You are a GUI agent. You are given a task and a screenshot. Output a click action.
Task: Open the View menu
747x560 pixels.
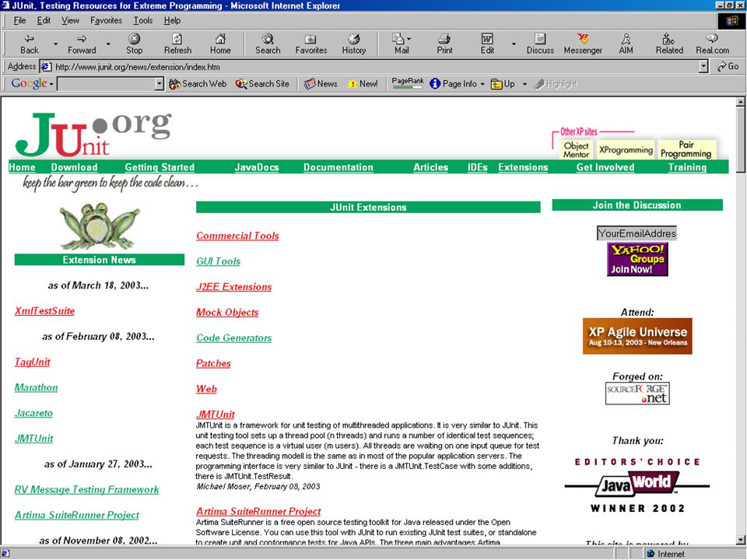(70, 20)
